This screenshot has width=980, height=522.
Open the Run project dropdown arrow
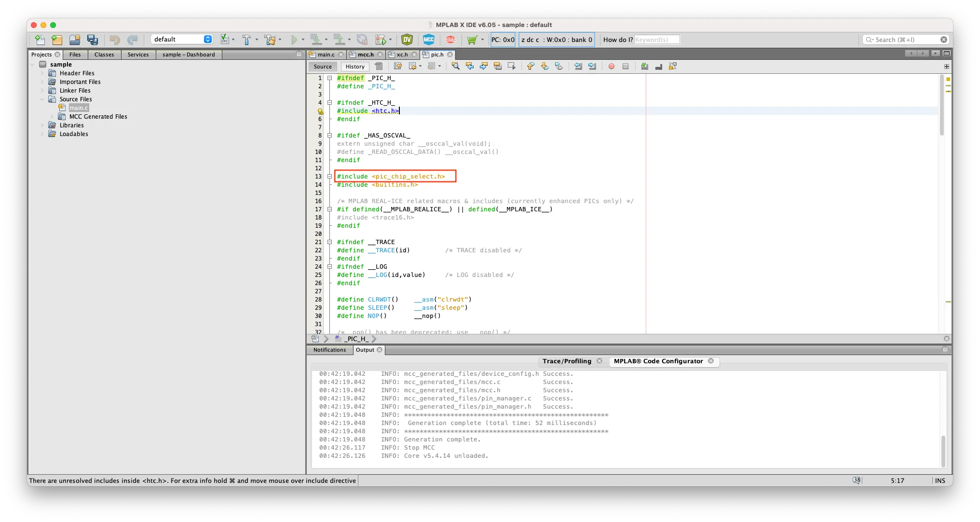point(303,40)
